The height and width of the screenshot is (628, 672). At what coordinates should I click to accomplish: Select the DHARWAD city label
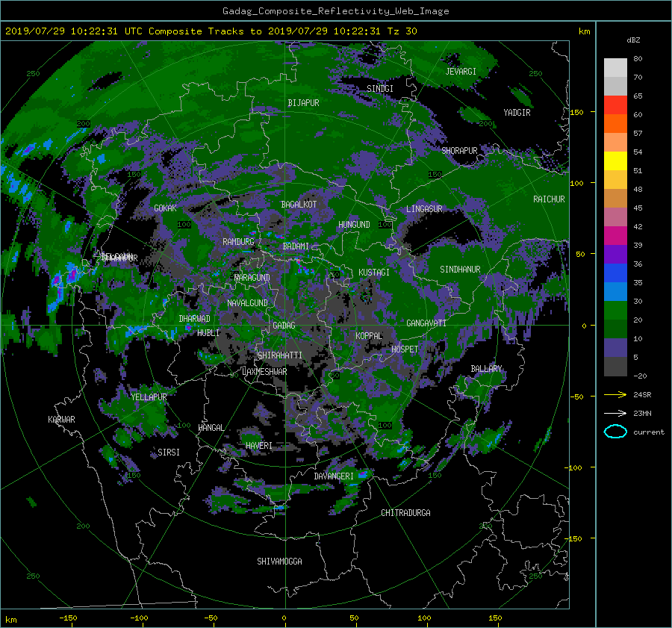(x=194, y=319)
